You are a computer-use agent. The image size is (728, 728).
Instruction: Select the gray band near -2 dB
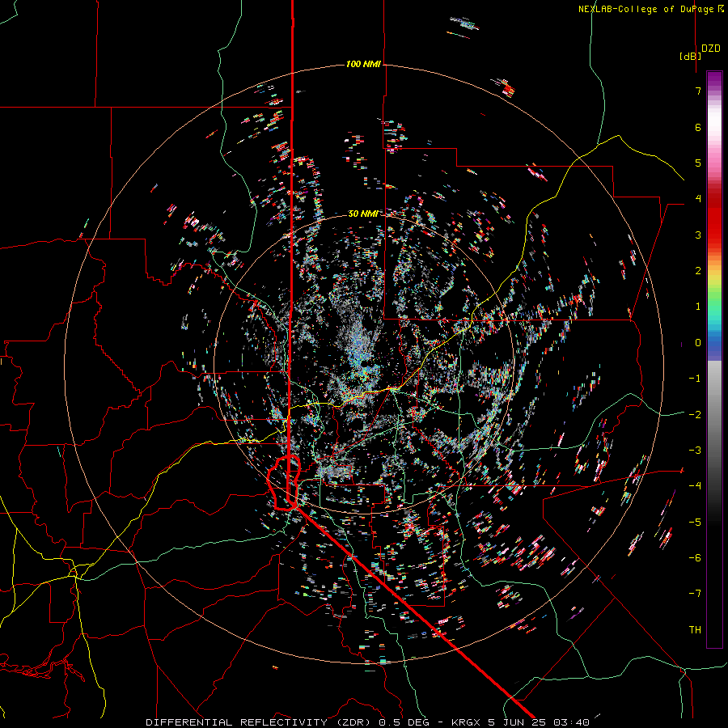(x=714, y=414)
